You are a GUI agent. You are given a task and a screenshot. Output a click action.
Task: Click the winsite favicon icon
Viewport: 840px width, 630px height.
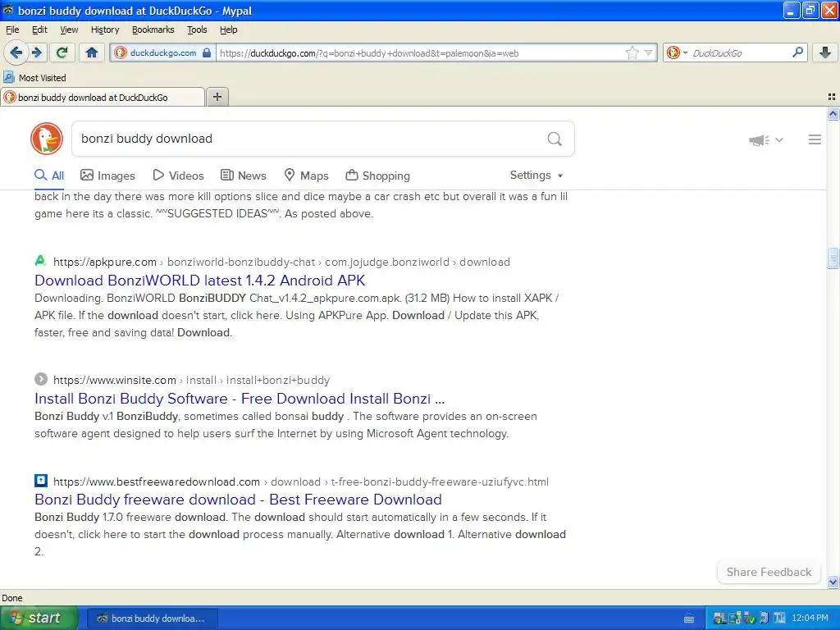[41, 379]
